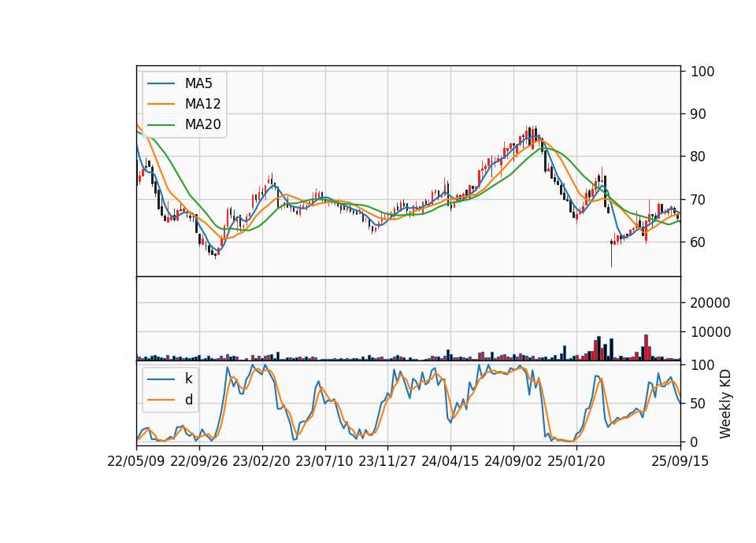Click the 25/09/15 date tick label
756x543 pixels.
tap(680, 461)
